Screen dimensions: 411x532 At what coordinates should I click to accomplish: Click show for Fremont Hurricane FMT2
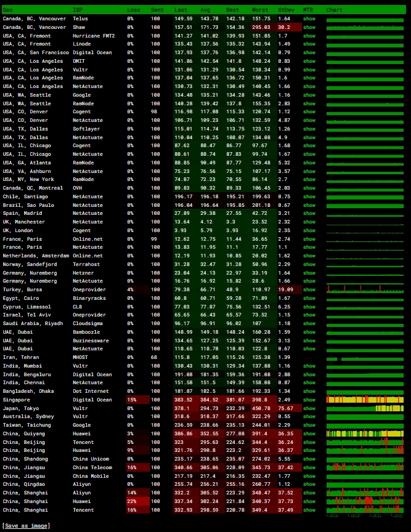tap(309, 36)
